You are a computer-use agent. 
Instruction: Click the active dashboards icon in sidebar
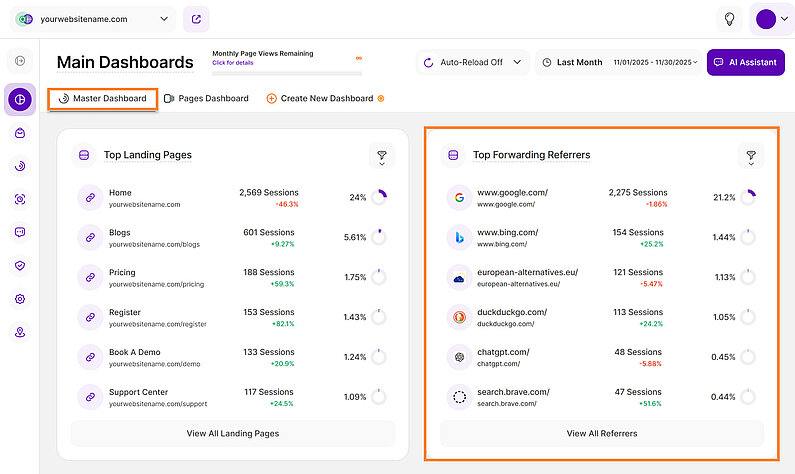point(20,99)
